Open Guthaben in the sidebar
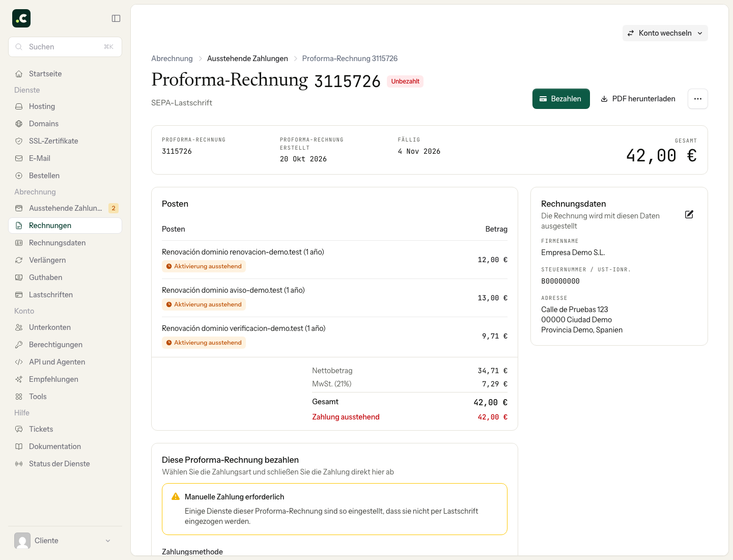This screenshot has height=560, width=733. pos(65,277)
